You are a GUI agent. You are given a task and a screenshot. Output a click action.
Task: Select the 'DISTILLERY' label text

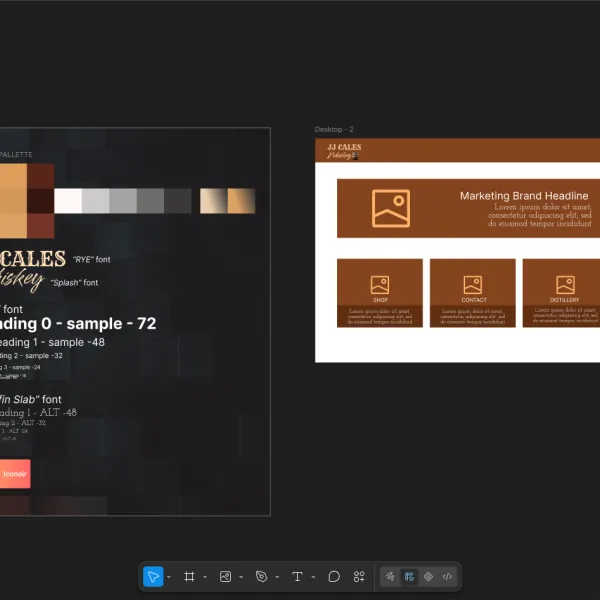[564, 300]
